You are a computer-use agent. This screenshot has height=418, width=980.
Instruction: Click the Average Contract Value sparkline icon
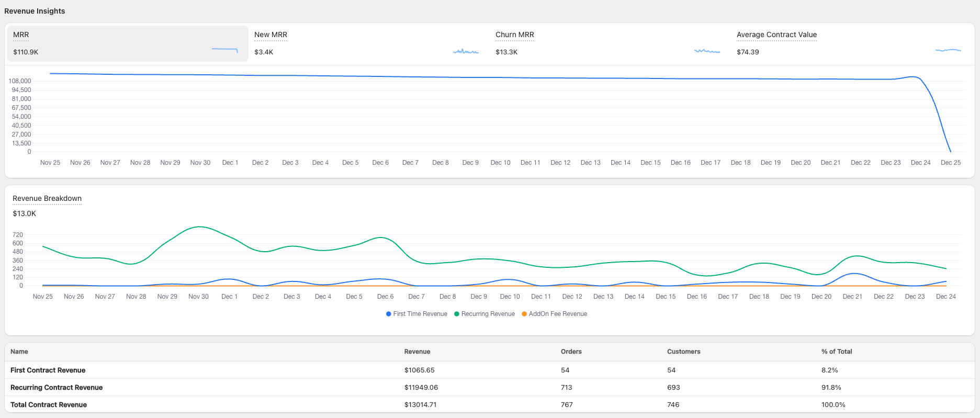pos(948,50)
